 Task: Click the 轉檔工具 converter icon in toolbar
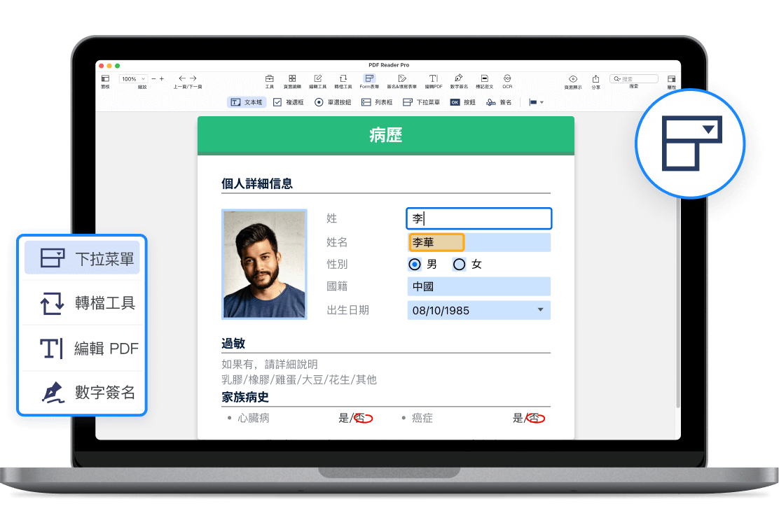click(x=343, y=79)
